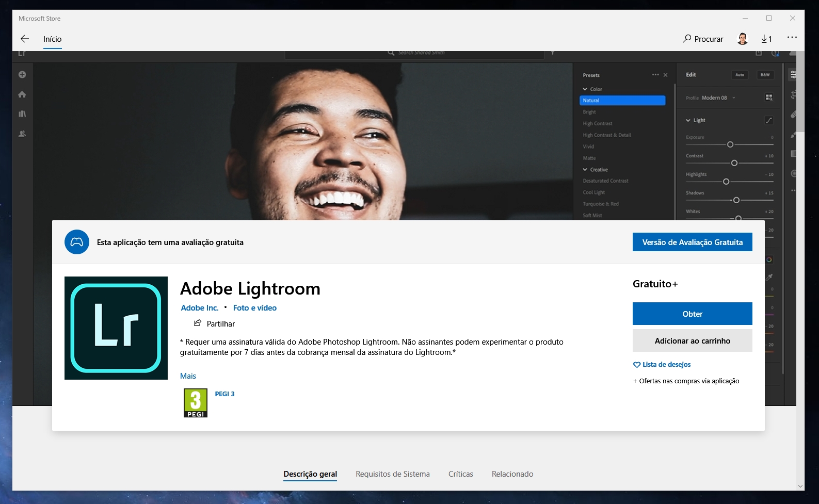Screen dimensions: 819x504
Task: Click the add photos plus icon
Action: [22, 75]
